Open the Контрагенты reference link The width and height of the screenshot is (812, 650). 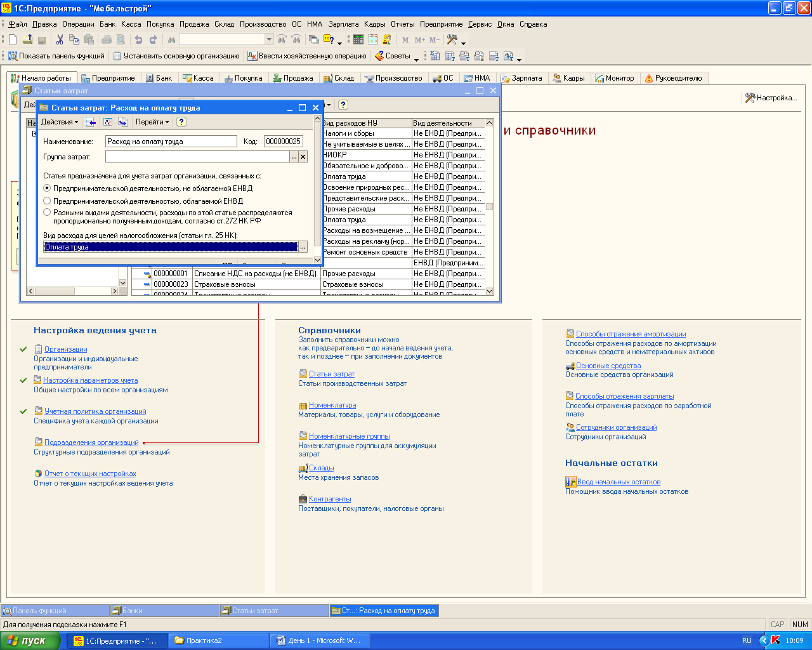(x=330, y=499)
